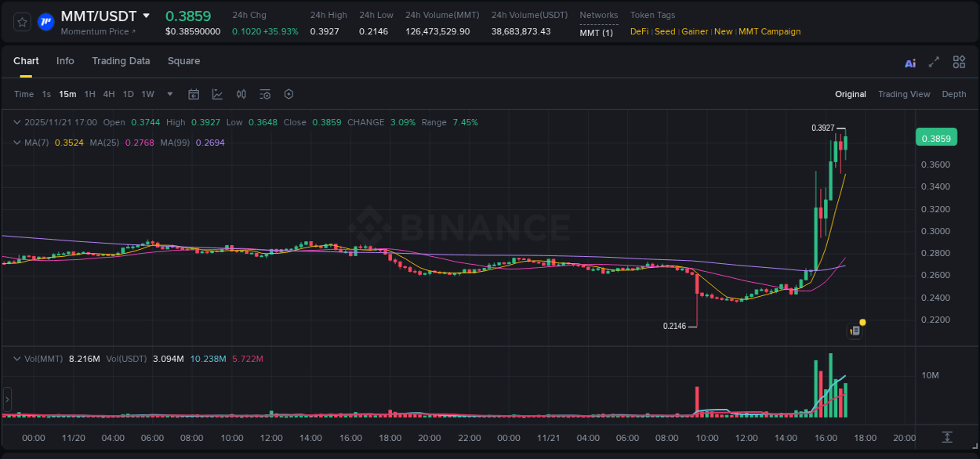Viewport: 980px width, 459px height.
Task: Open the extra timeframes dropdown arrow
Action: [x=169, y=94]
